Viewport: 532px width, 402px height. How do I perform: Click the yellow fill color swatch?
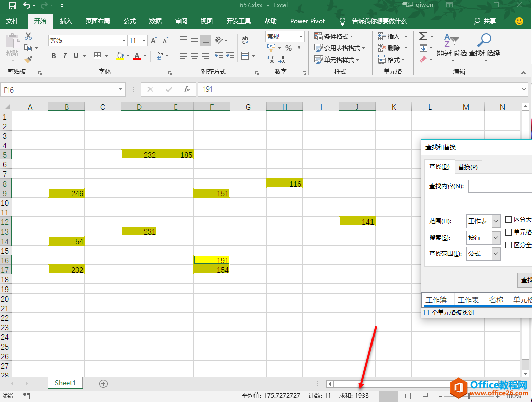(x=120, y=56)
